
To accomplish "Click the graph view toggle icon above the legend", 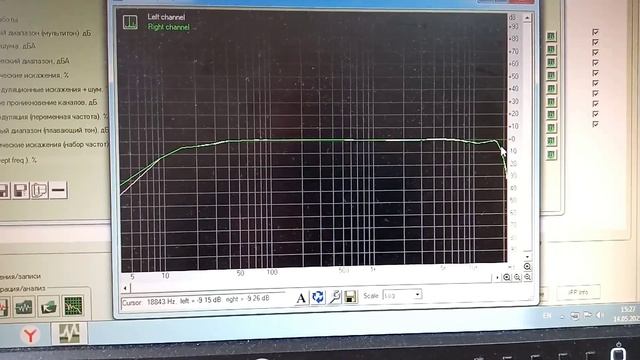I will pyautogui.click(x=130, y=22).
